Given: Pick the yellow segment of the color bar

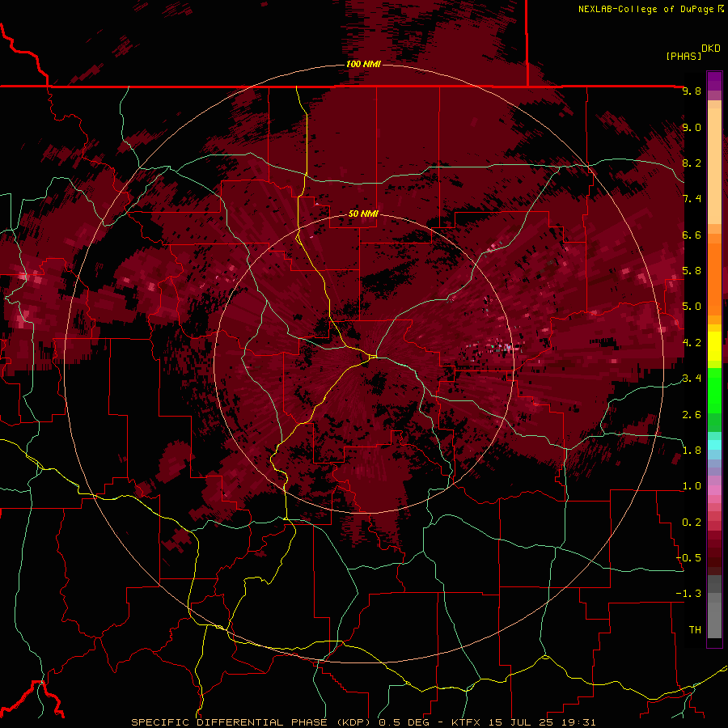Looking at the screenshot, I should click(x=714, y=346).
